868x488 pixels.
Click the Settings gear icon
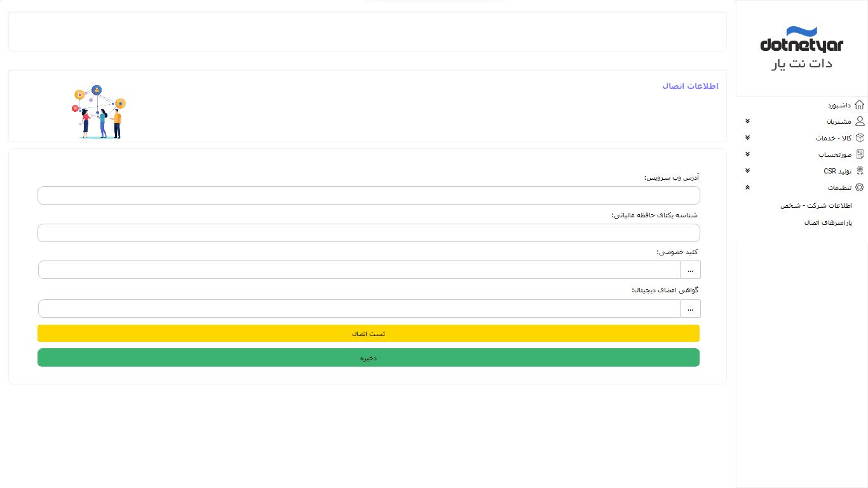859,187
